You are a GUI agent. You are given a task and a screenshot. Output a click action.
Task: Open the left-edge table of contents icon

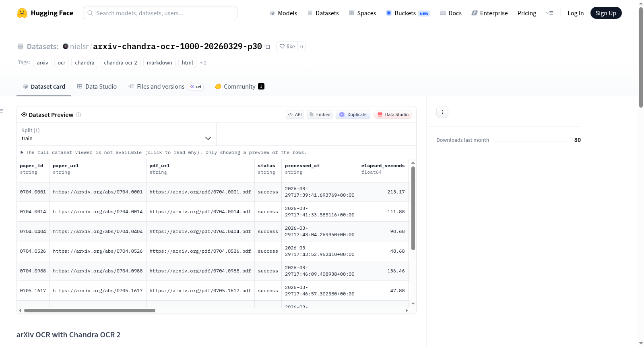[2, 111]
